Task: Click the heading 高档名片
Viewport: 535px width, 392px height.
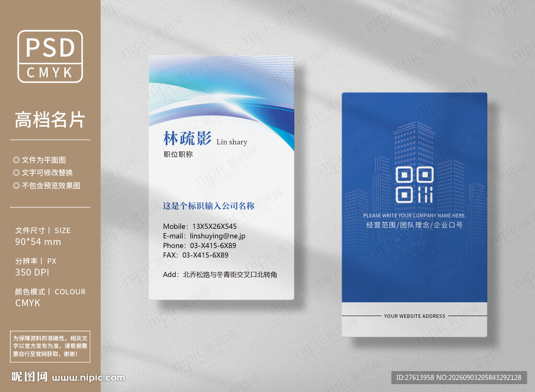Action: point(50,120)
